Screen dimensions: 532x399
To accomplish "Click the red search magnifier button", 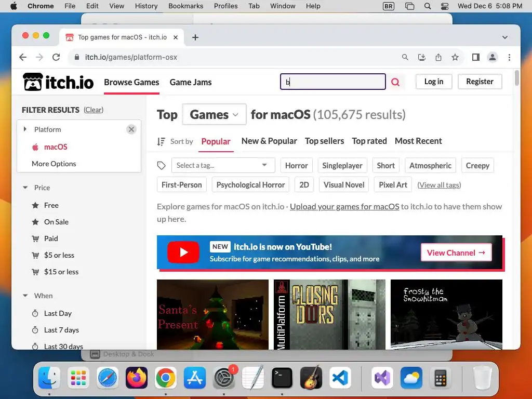I will tap(395, 82).
